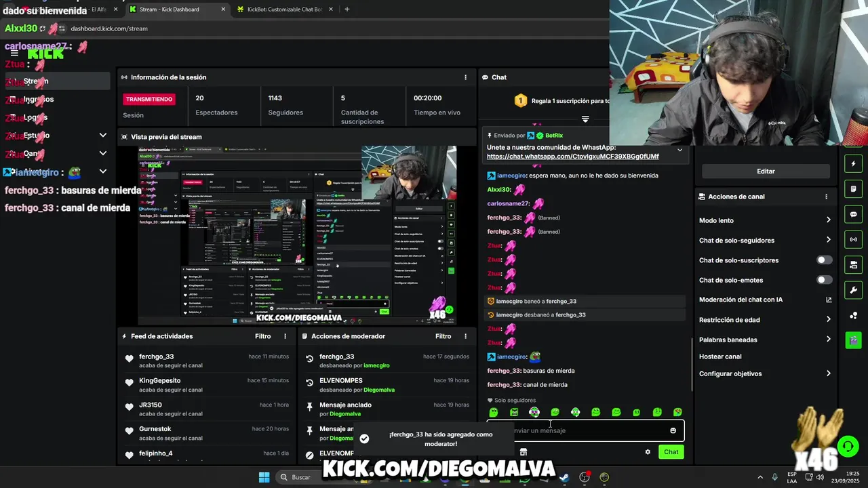This screenshot has width=868, height=488.
Task: Show hidden system tray icons
Action: pyautogui.click(x=759, y=477)
